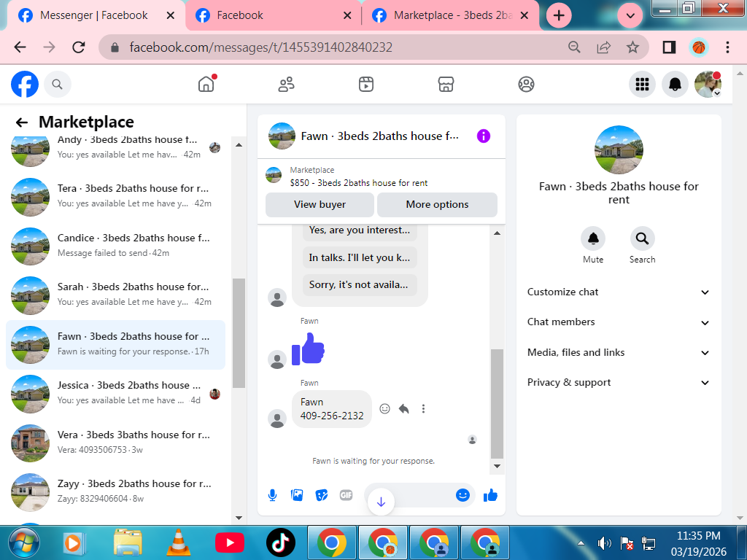Open the taskbar volume control
The image size is (747, 560).
click(x=603, y=542)
